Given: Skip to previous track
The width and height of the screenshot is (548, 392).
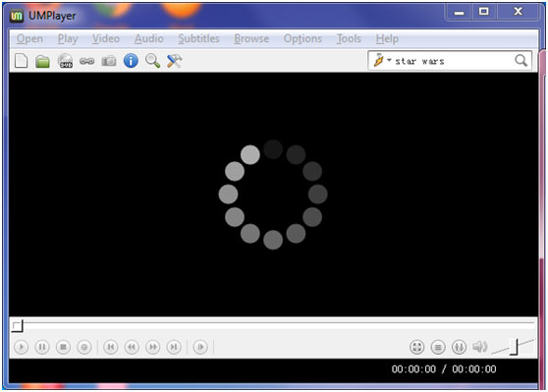Looking at the screenshot, I should [x=110, y=347].
